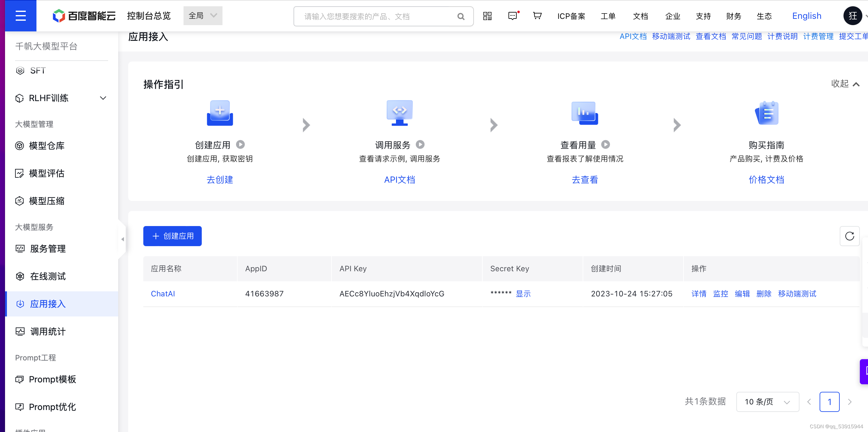Viewport: 868px width, 432px height.
Task: Click the refresh table icon
Action: click(849, 236)
